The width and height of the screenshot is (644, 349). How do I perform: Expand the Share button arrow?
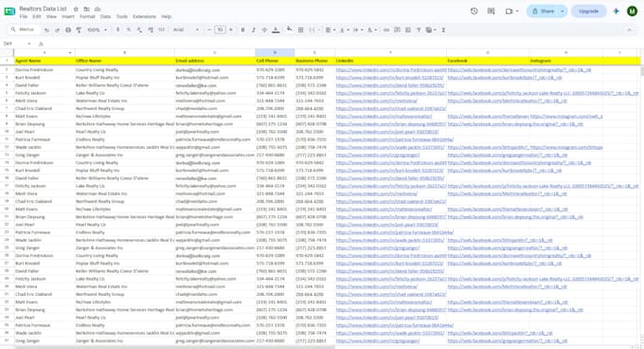click(x=563, y=11)
